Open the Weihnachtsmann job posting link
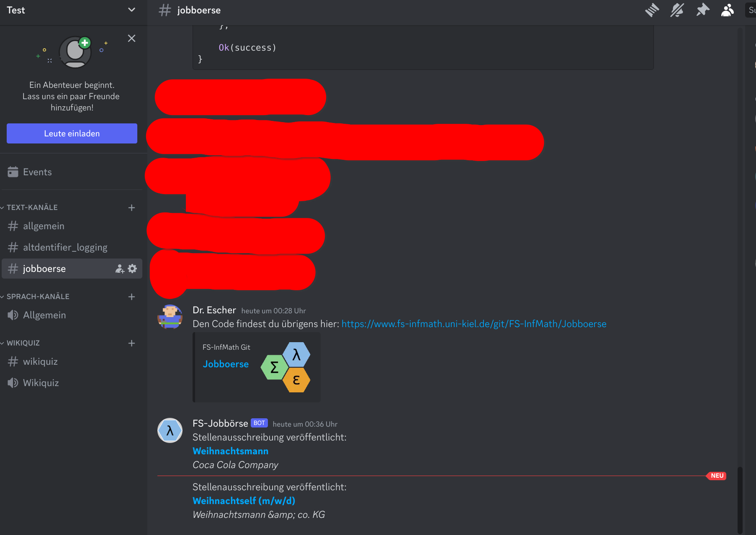 point(231,451)
